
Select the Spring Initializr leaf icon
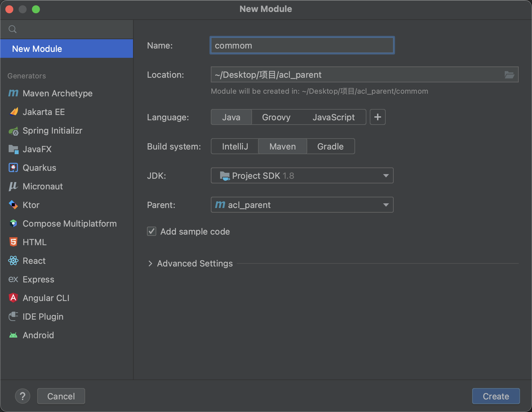[13, 131]
